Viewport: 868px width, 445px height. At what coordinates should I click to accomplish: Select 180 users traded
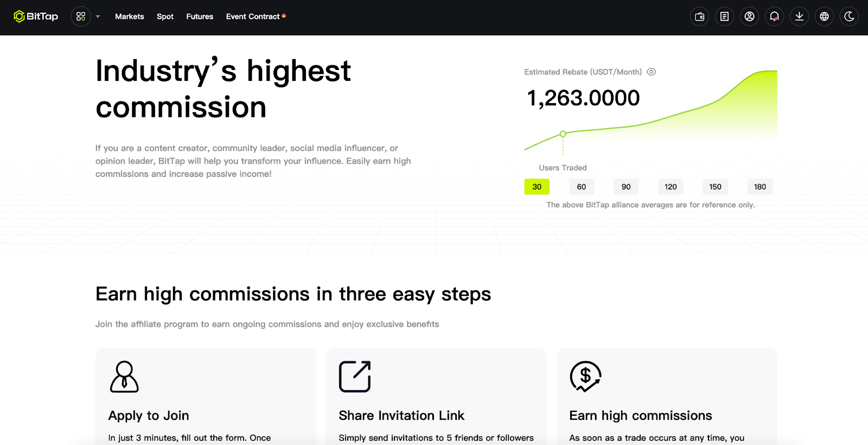coord(760,187)
